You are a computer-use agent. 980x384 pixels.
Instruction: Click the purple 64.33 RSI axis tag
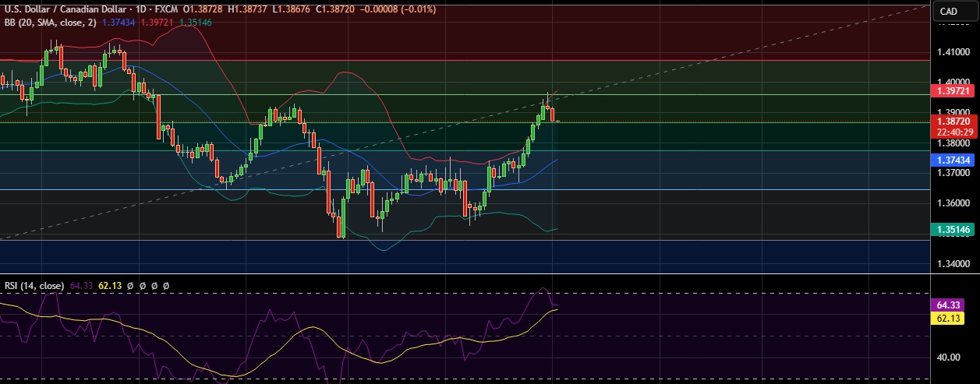pyautogui.click(x=948, y=306)
